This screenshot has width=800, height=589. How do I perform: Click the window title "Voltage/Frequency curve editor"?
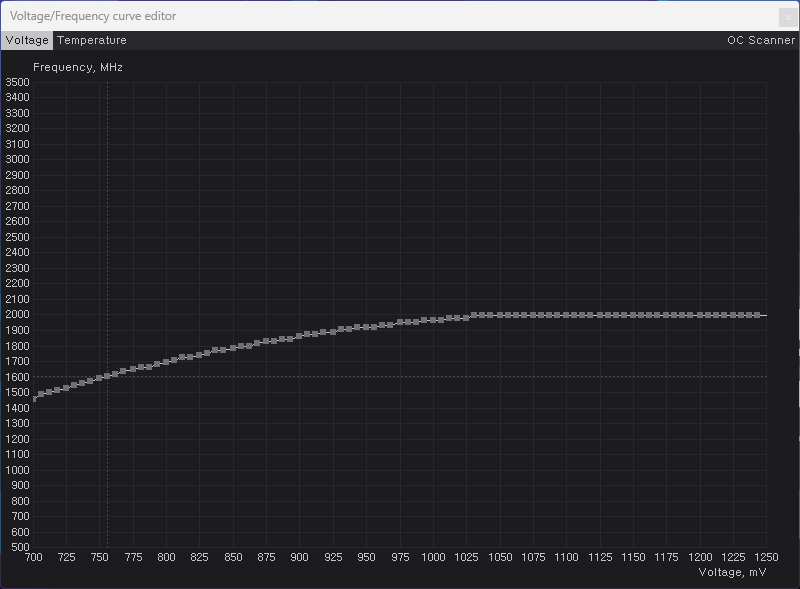pos(93,16)
